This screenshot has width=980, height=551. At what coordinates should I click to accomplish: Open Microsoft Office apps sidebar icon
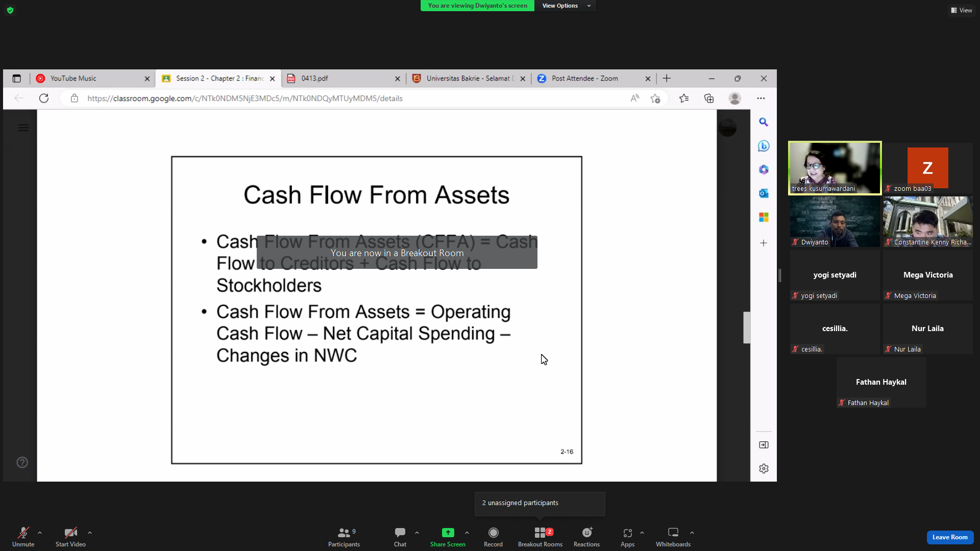click(x=764, y=217)
